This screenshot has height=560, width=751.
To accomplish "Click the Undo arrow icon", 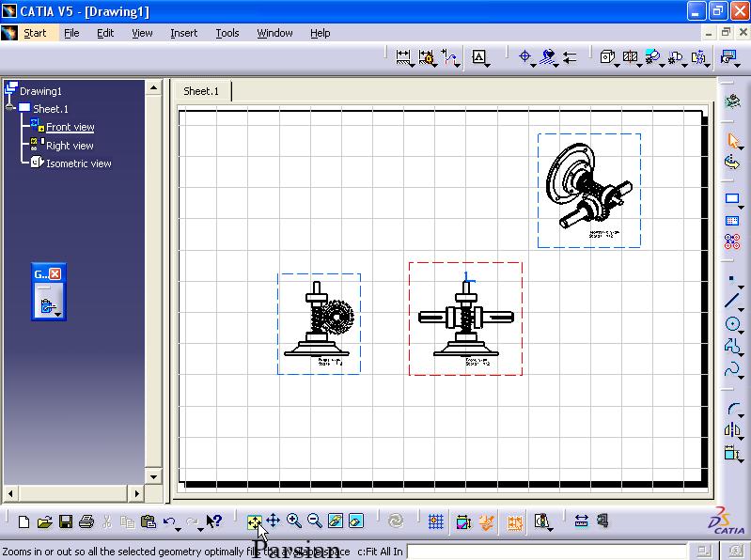I will [169, 521].
